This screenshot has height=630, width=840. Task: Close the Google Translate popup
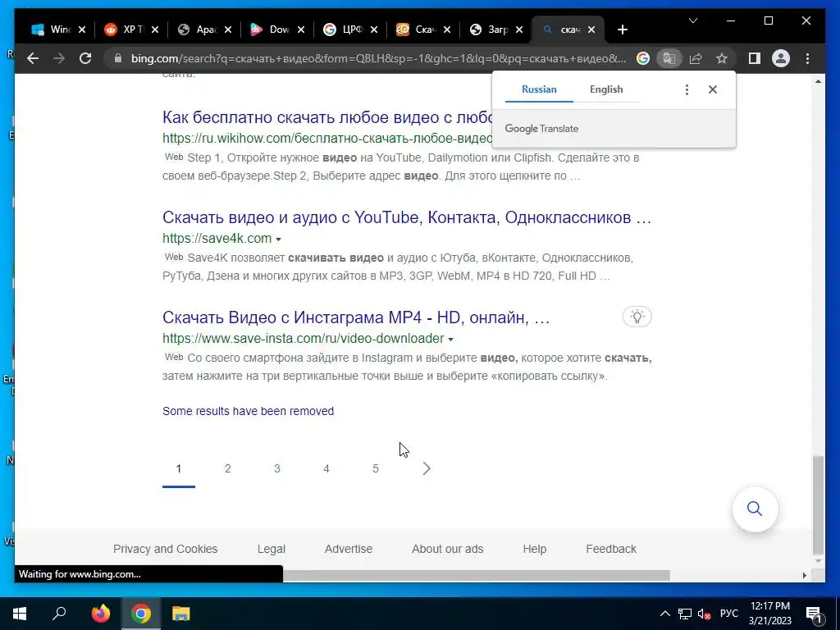click(713, 89)
